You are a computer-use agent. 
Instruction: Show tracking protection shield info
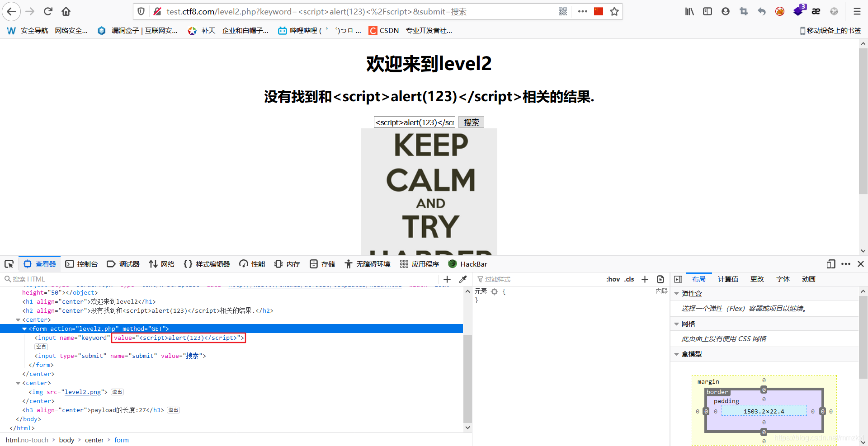[x=141, y=11]
